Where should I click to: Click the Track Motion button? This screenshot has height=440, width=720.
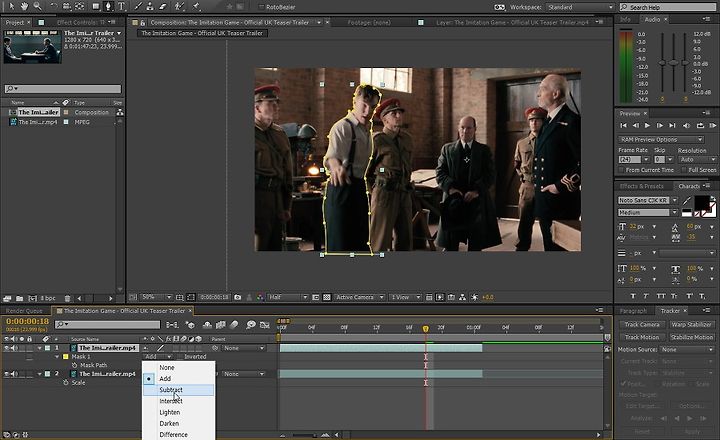pyautogui.click(x=642, y=337)
